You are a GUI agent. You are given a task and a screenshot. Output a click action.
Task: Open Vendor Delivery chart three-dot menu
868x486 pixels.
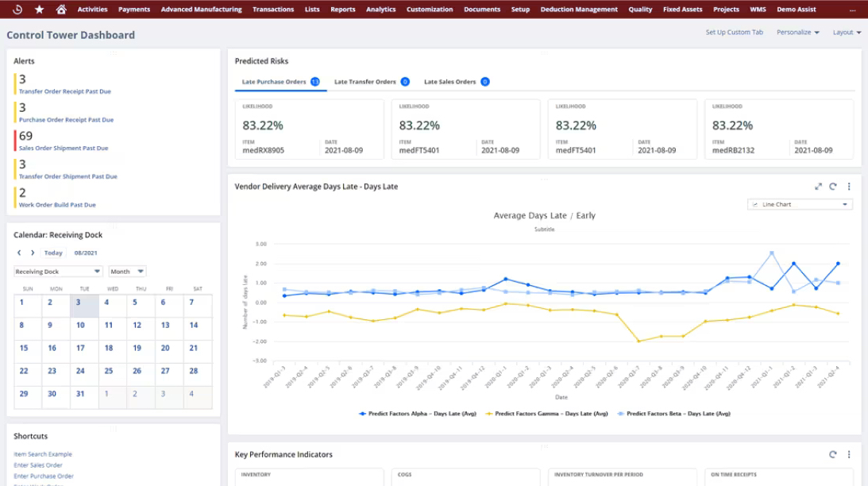point(849,187)
